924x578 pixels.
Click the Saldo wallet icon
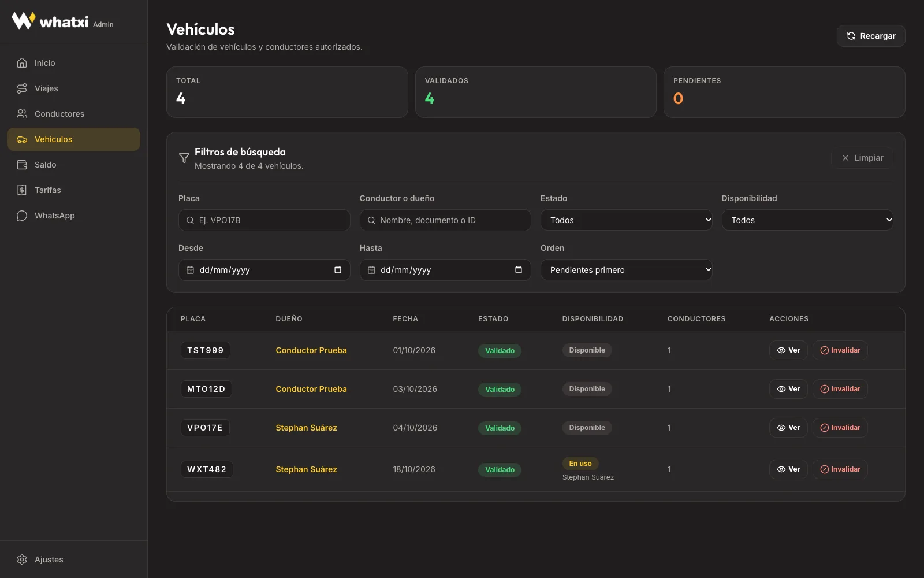[22, 165]
